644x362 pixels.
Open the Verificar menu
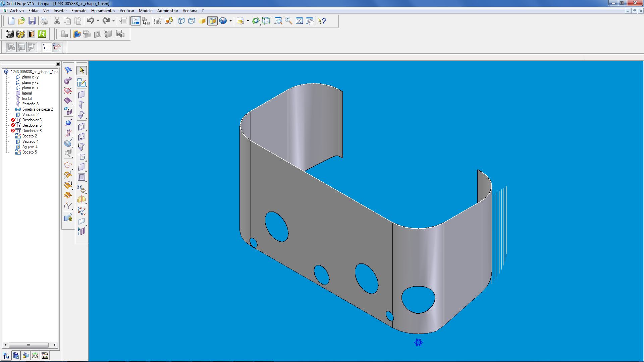pyautogui.click(x=127, y=11)
